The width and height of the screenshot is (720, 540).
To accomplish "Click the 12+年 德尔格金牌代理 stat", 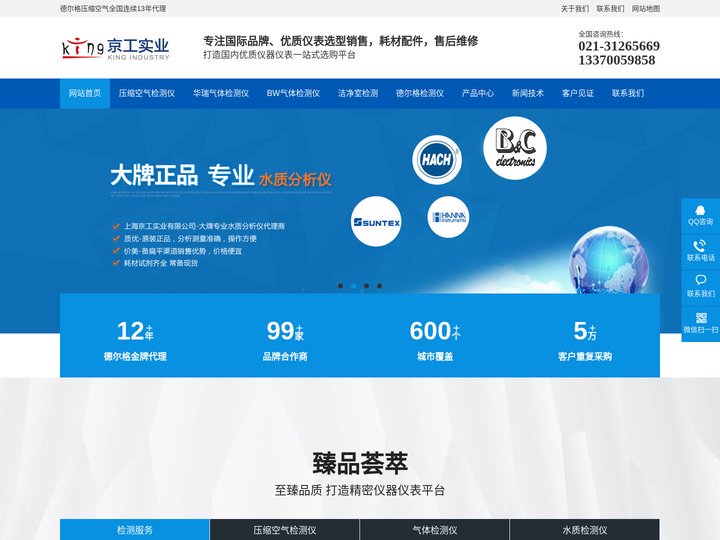I will (135, 340).
